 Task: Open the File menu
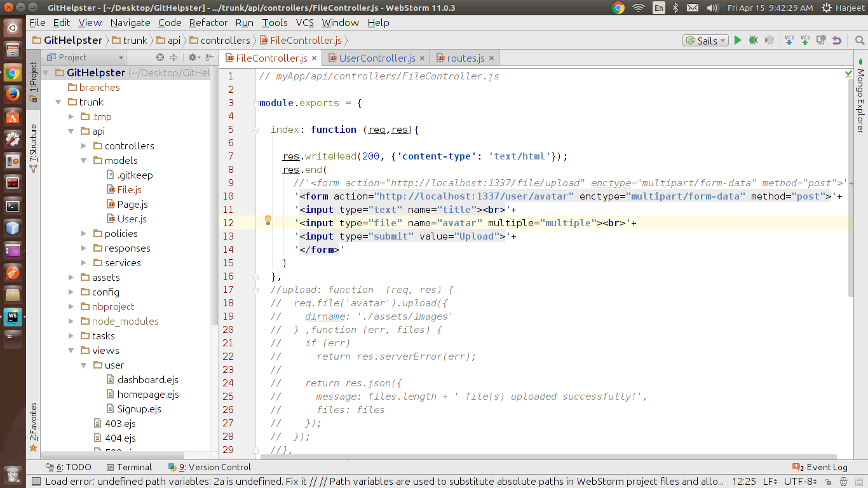37,22
